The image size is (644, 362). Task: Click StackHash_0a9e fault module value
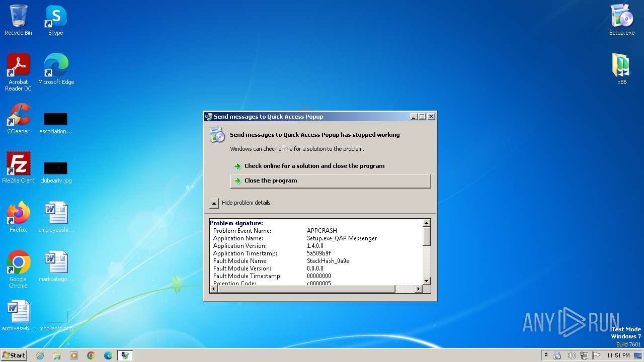pyautogui.click(x=328, y=261)
